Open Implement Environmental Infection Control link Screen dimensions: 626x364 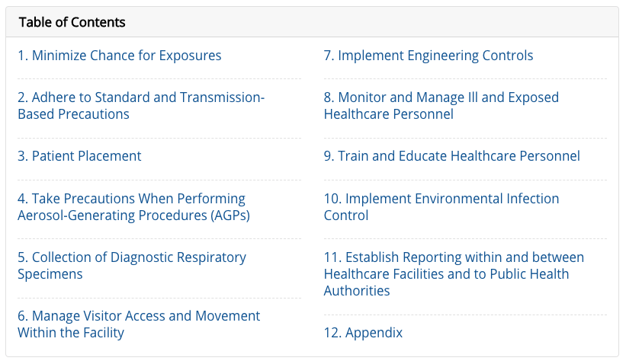[441, 199]
